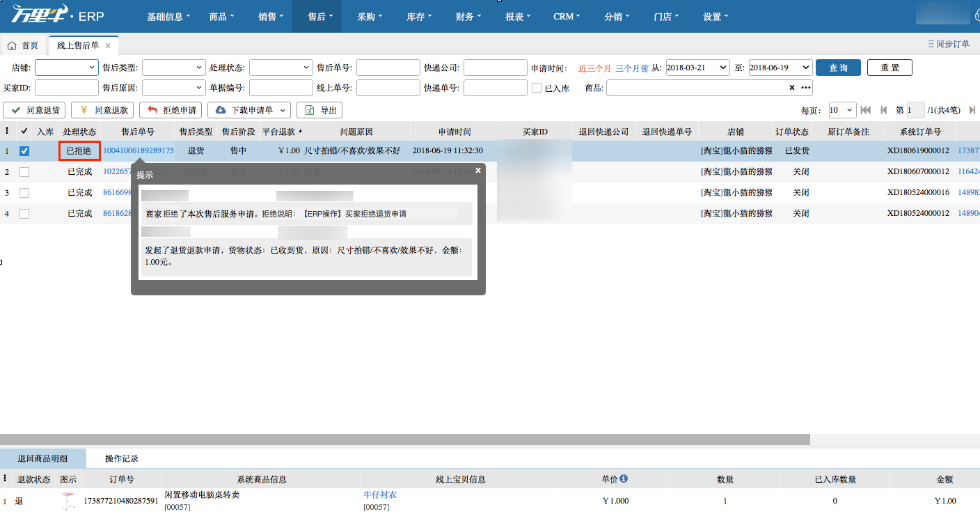Image resolution: width=980 pixels, height=521 pixels.
Task: Open column settings dots in main table header
Action: coord(7,130)
